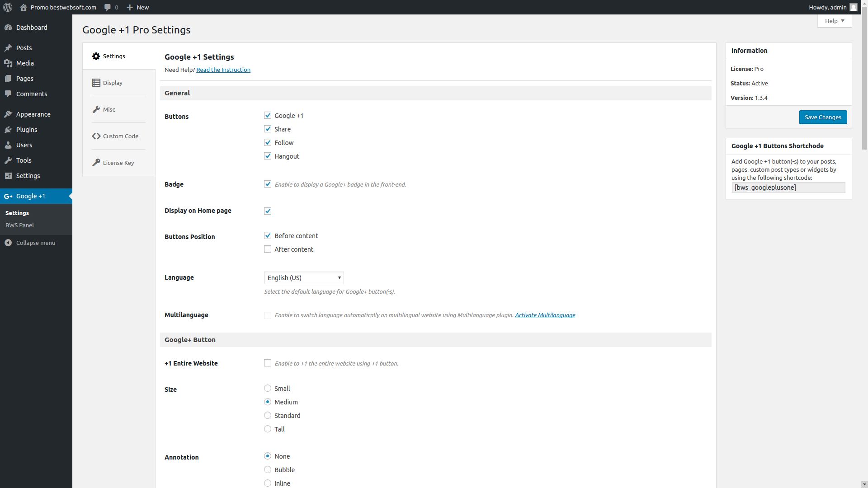Click the Custom Code brackets icon
Viewport: 868px width, 488px height.
pos(96,136)
